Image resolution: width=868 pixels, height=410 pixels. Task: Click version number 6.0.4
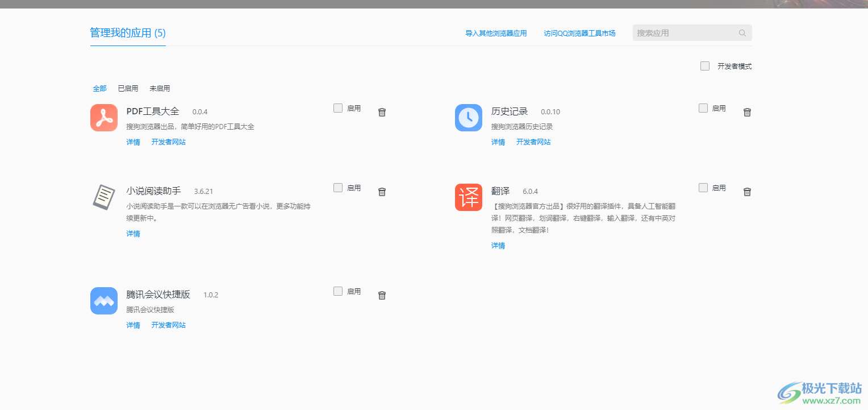tap(531, 192)
